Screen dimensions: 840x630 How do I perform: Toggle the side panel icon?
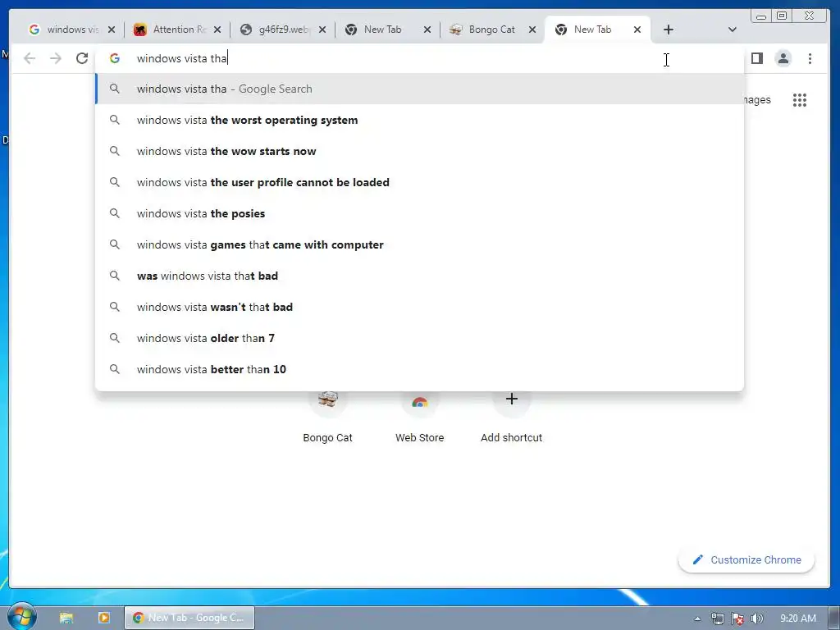click(757, 58)
